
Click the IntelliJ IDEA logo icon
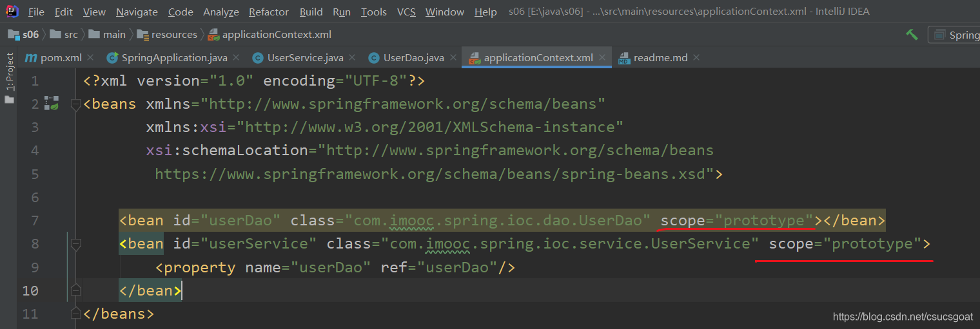tap(12, 11)
